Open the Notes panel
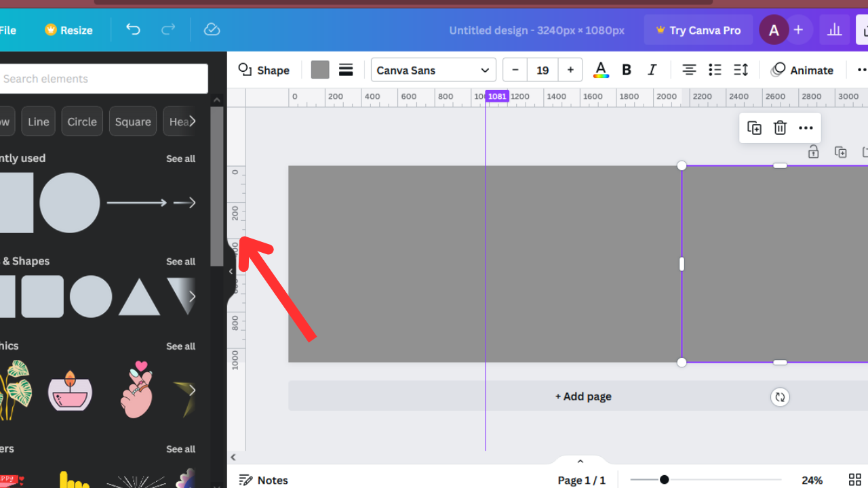Screen dimensions: 868x488 click(x=264, y=480)
